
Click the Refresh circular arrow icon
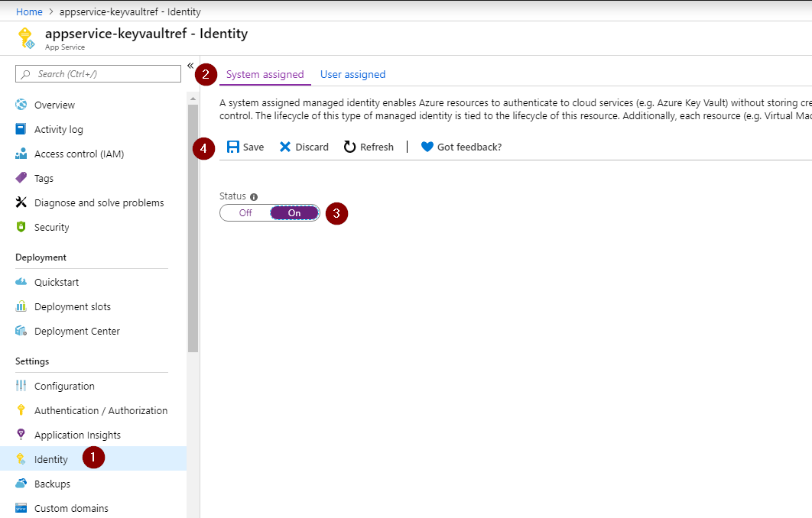350,147
